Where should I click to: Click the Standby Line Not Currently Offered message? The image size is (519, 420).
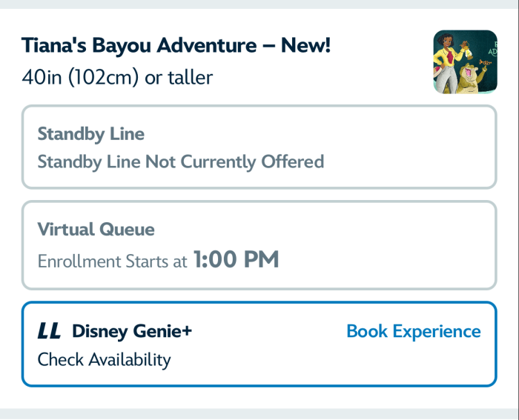point(181,161)
